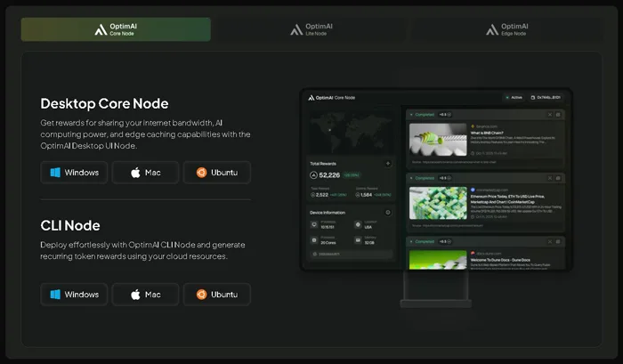
Task: Collapse the Completed Dune Docs task card
Action: coord(411,241)
